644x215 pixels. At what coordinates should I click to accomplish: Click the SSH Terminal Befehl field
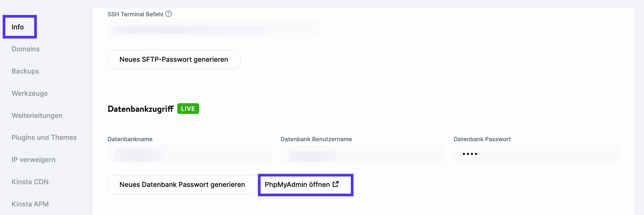coord(213,29)
